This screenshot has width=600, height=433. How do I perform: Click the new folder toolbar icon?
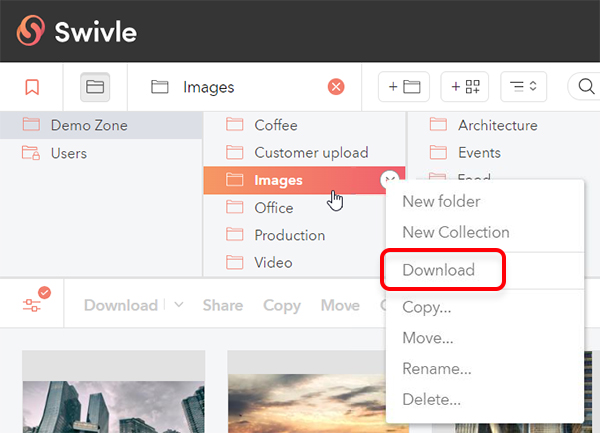pos(404,87)
